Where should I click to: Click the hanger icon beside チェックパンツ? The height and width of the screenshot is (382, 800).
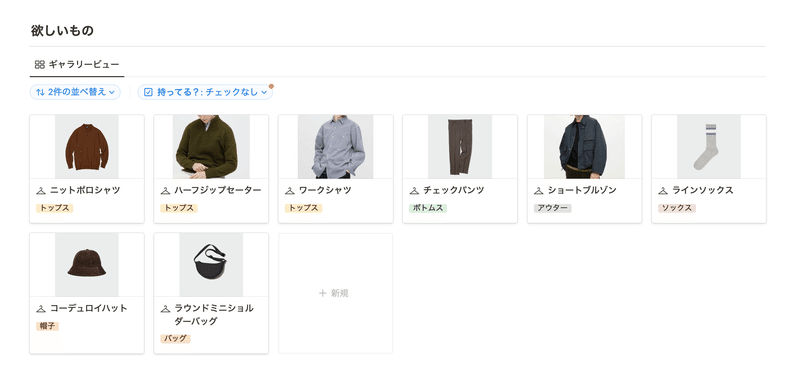coord(414,191)
